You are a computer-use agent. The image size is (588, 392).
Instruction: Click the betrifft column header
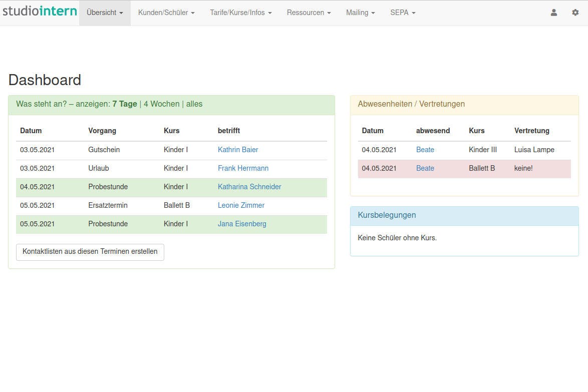(229, 131)
